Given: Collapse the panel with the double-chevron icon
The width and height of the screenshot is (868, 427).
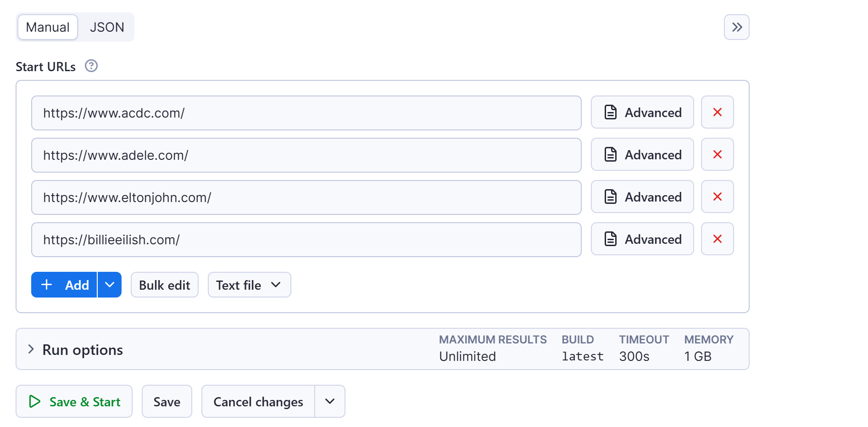Looking at the screenshot, I should click(x=737, y=27).
